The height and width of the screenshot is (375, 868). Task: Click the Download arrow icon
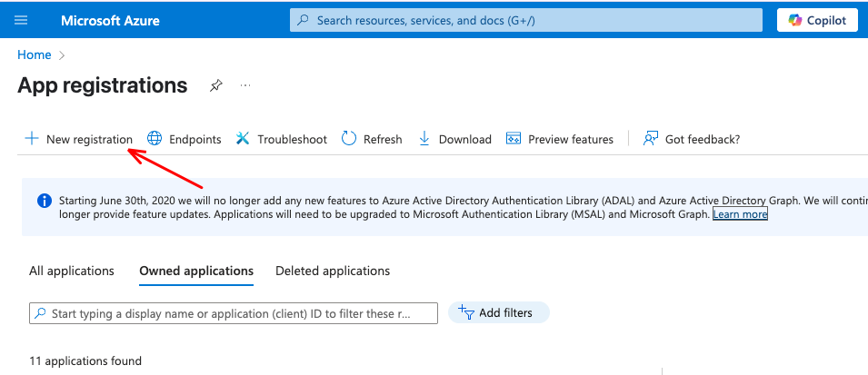424,139
